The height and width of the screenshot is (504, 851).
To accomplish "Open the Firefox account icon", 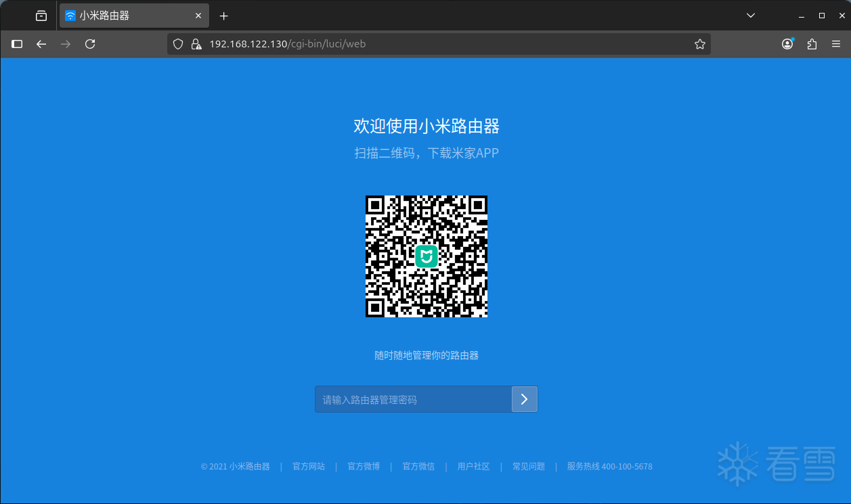I will [x=787, y=44].
